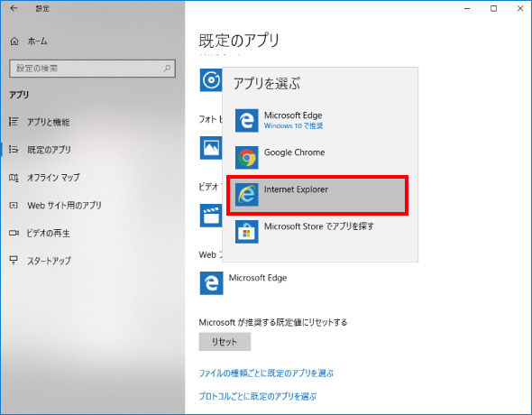Click the Windows 10 で推奨 label
The height and width of the screenshot is (415, 532).
pos(293,126)
